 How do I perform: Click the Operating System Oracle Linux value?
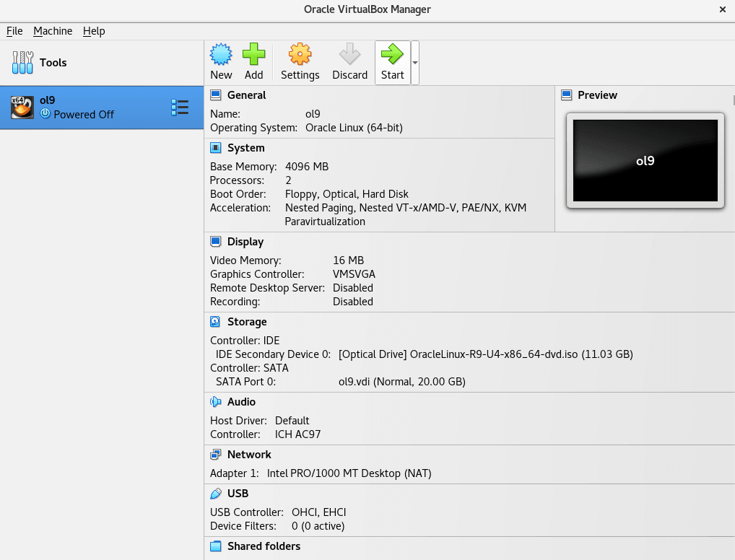(x=354, y=128)
